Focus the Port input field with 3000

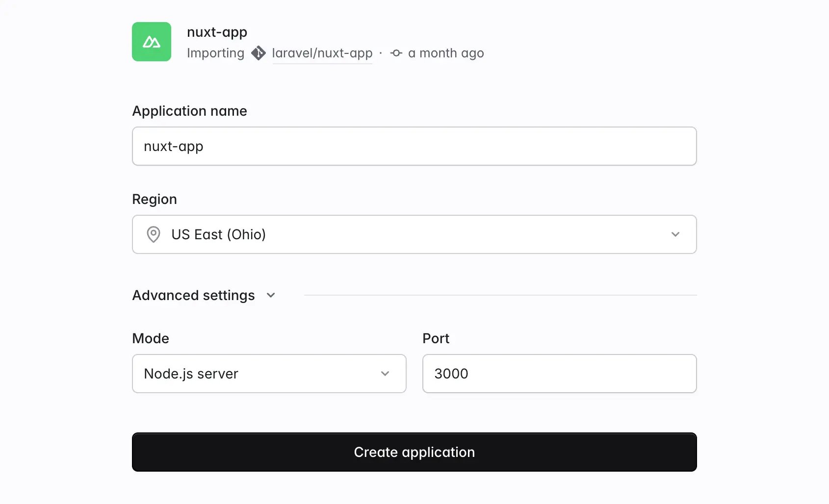tap(560, 374)
